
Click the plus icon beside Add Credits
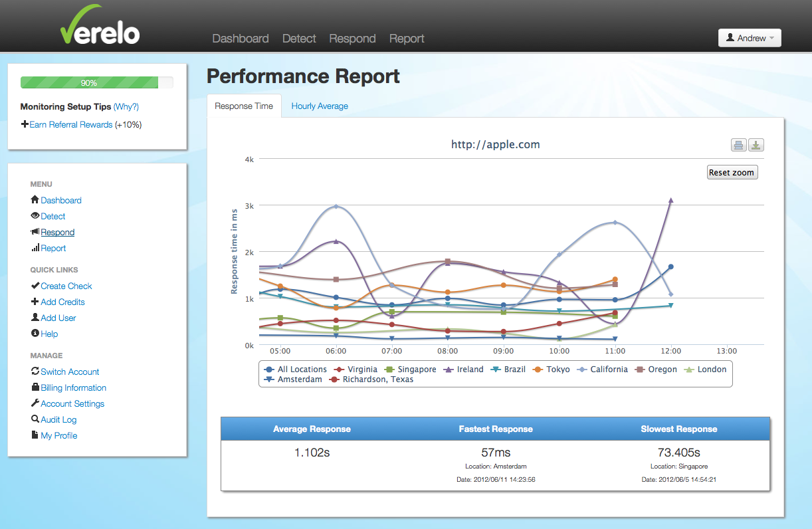tap(35, 302)
